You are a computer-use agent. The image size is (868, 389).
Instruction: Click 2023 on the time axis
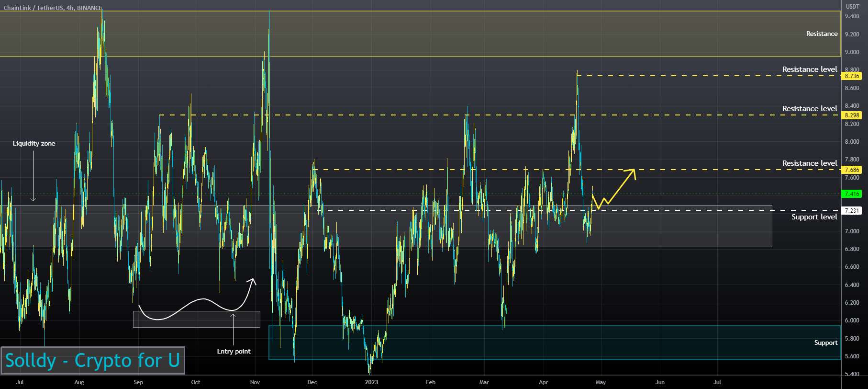coord(371,382)
